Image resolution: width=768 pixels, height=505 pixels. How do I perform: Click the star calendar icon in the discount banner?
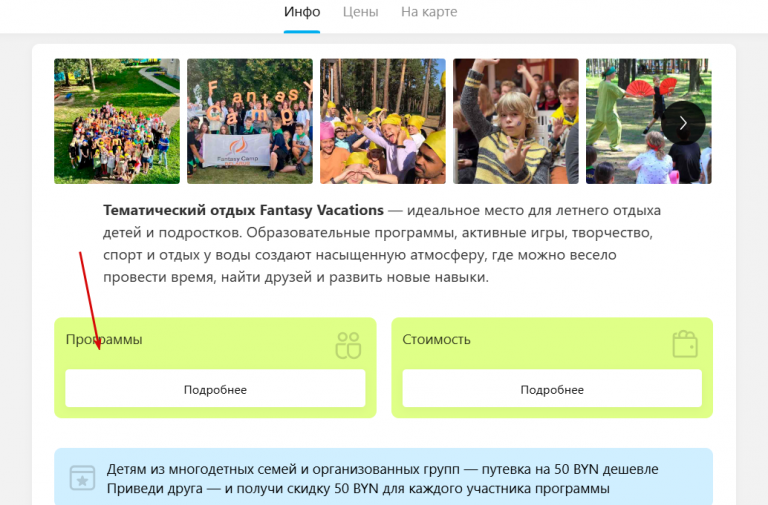[82, 478]
